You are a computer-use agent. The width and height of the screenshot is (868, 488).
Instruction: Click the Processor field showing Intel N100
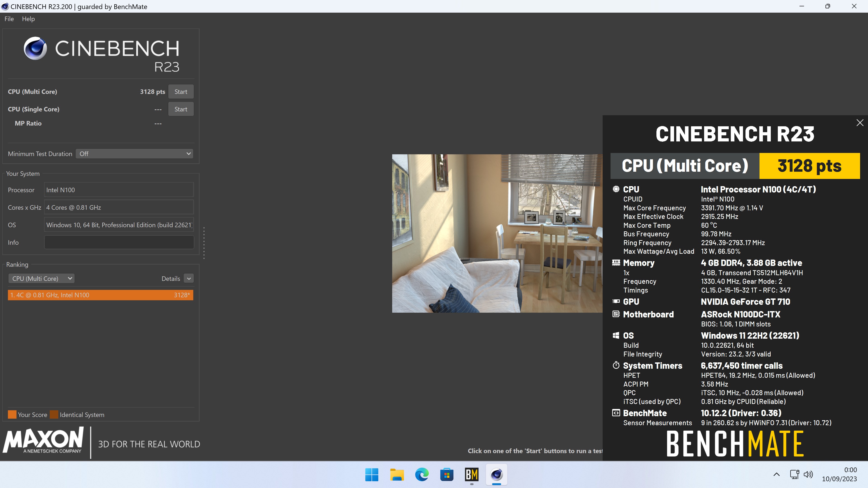pyautogui.click(x=119, y=190)
